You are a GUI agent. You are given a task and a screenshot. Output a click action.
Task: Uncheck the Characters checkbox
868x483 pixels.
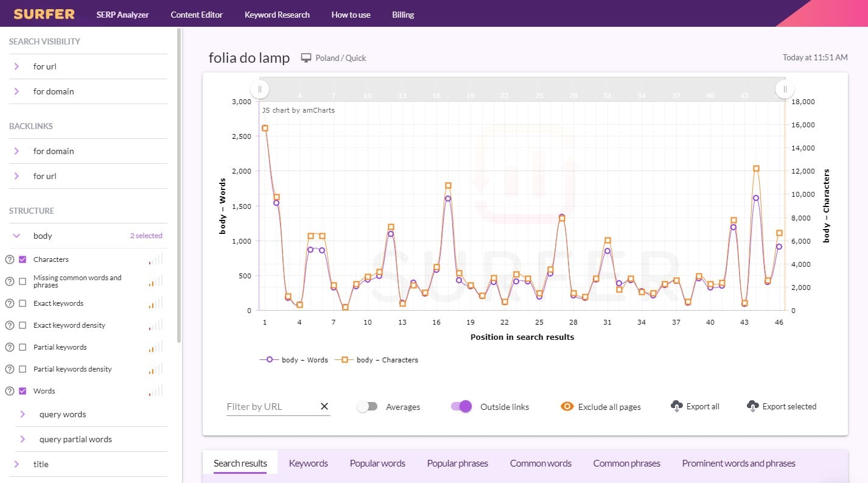pos(23,259)
